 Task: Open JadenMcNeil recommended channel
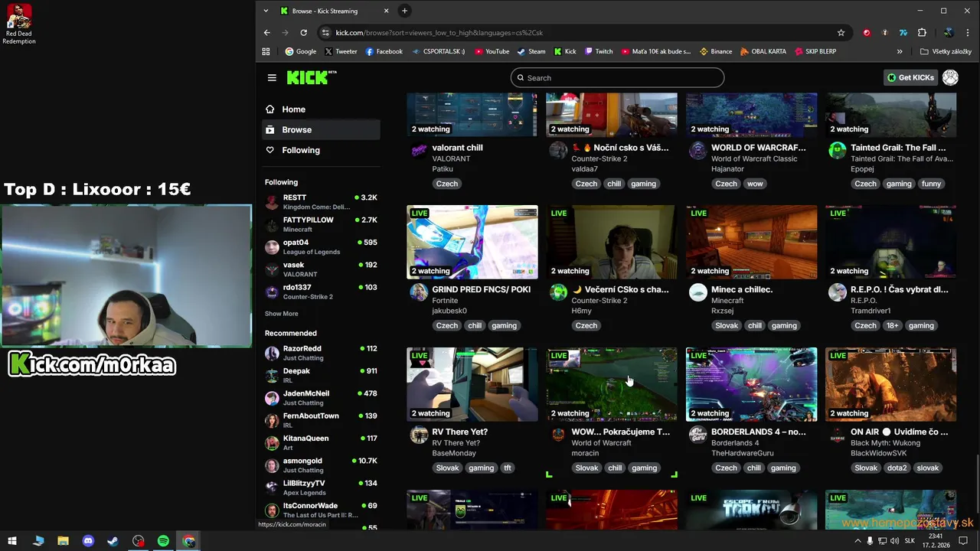pyautogui.click(x=321, y=398)
